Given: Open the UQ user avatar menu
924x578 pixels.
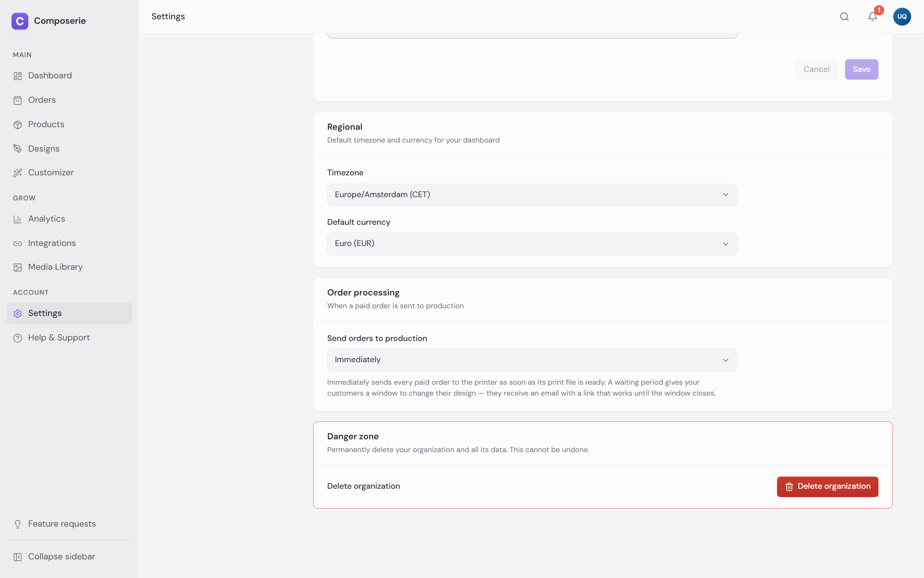Looking at the screenshot, I should [x=902, y=16].
